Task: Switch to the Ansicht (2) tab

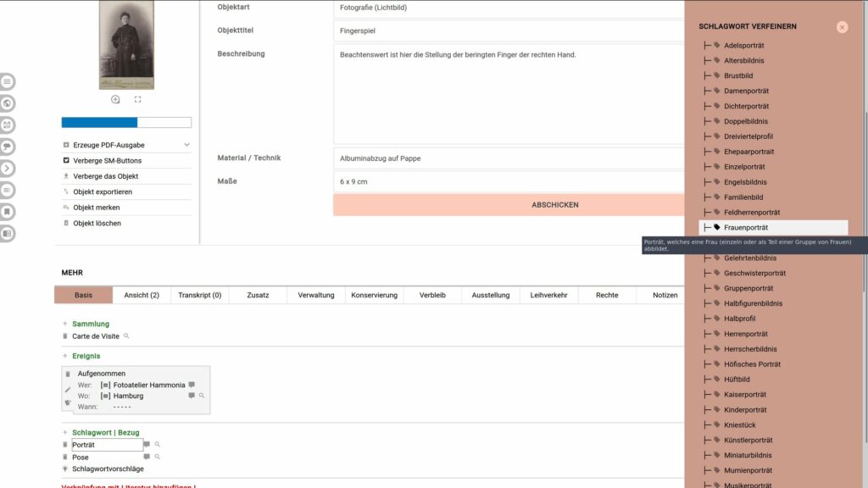Action: coord(142,295)
